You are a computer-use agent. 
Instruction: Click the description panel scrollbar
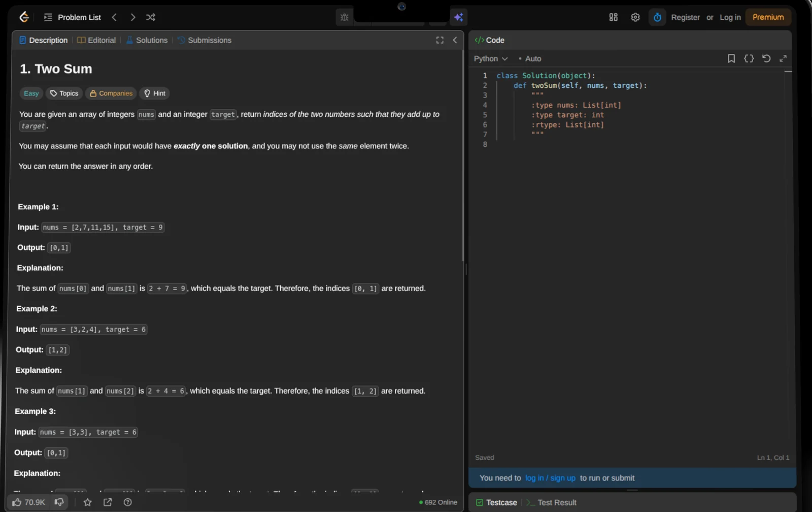[463, 155]
